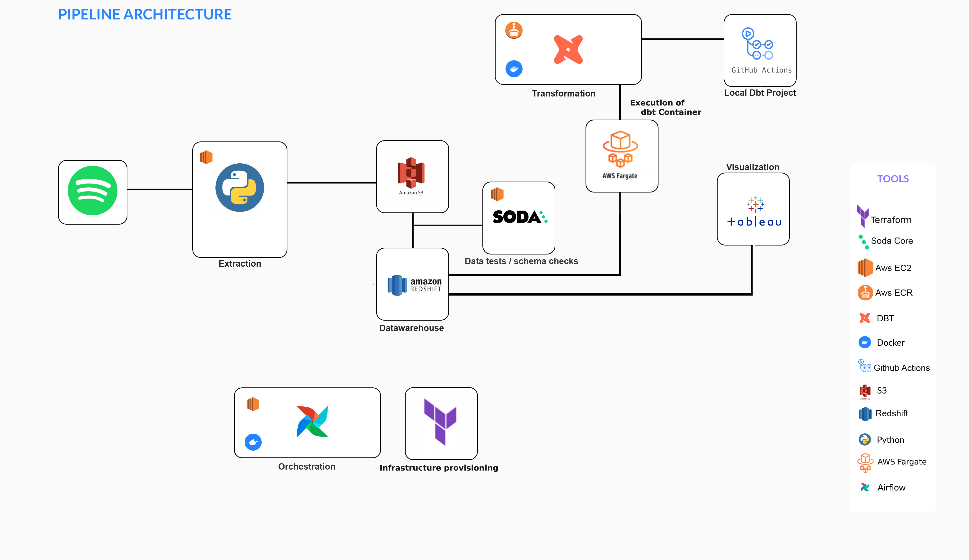This screenshot has height=560, width=969.
Task: Click the Spotify logo icon
Action: tap(93, 191)
